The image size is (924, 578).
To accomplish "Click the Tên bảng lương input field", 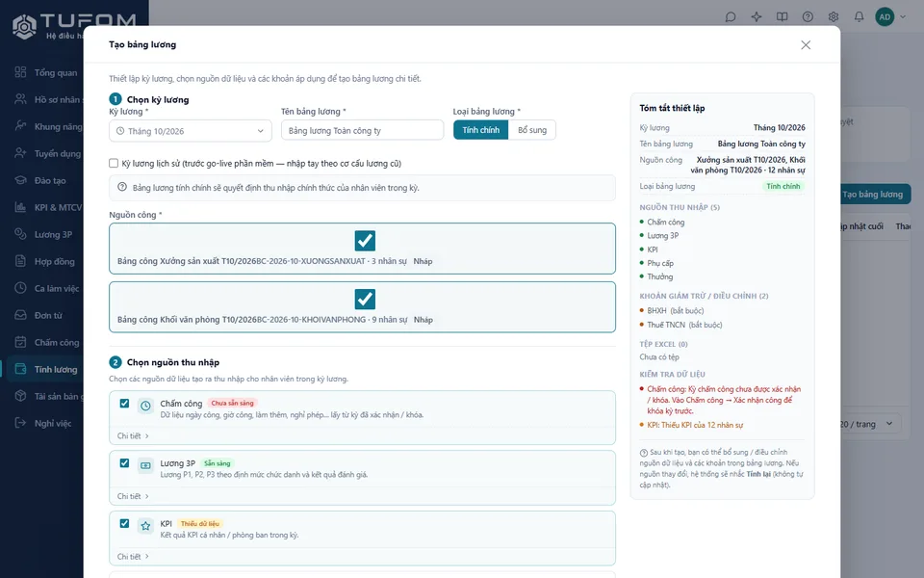I will 363,130.
